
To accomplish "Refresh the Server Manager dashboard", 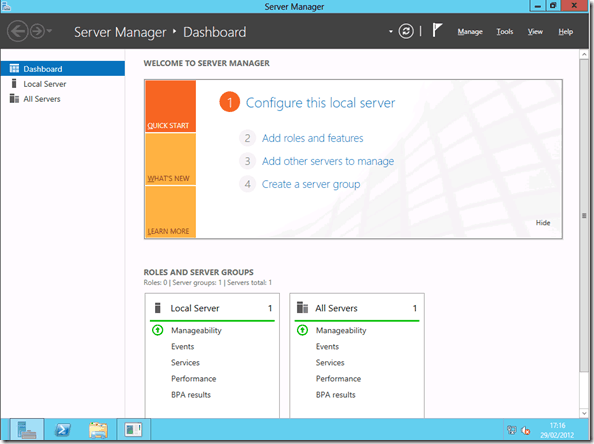I will coord(406,31).
